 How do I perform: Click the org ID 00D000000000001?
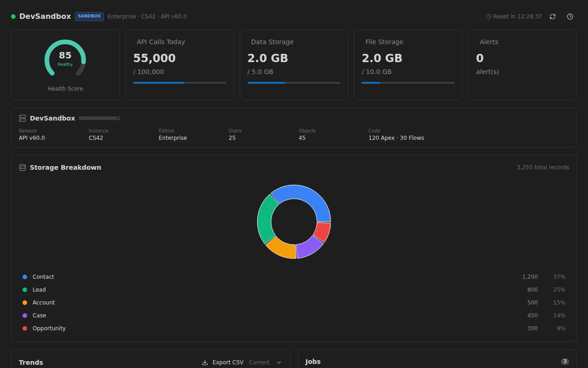click(x=100, y=119)
